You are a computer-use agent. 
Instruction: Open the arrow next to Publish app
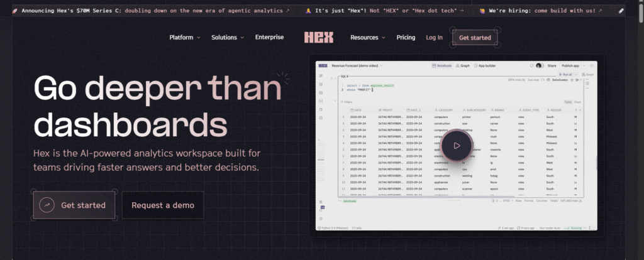tap(584, 65)
